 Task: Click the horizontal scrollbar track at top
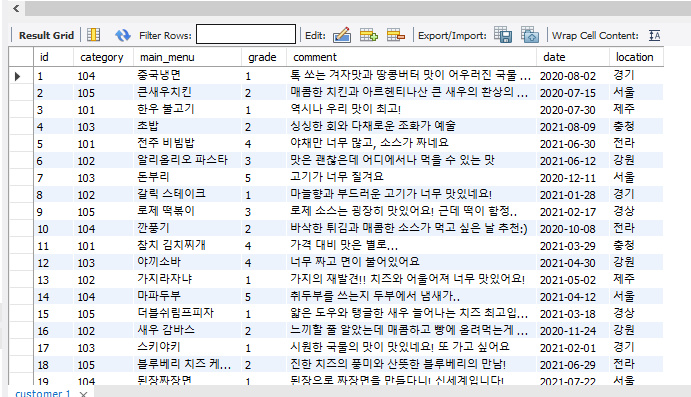pos(358,8)
